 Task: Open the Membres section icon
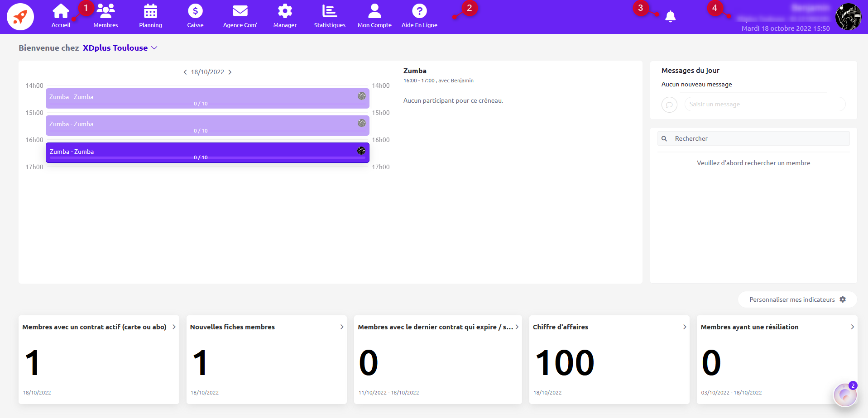coord(106,11)
